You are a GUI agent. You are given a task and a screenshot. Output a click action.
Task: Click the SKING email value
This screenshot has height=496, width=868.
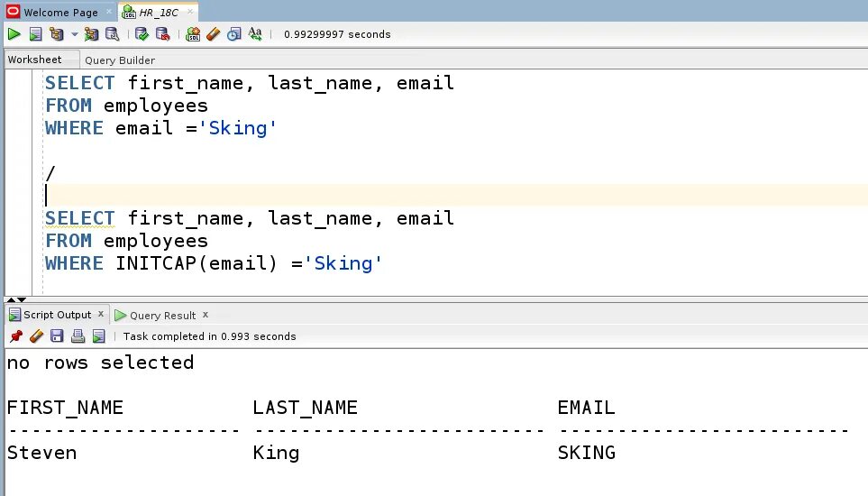[x=586, y=453]
